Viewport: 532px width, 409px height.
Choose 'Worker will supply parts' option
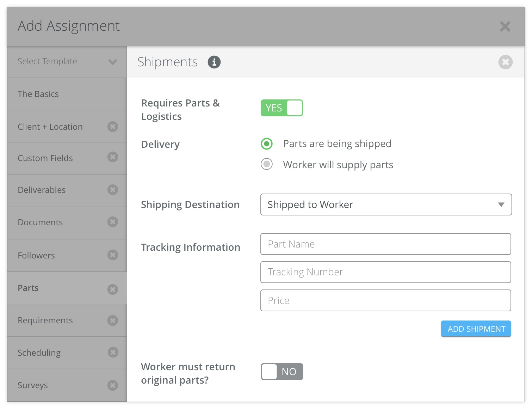(267, 164)
